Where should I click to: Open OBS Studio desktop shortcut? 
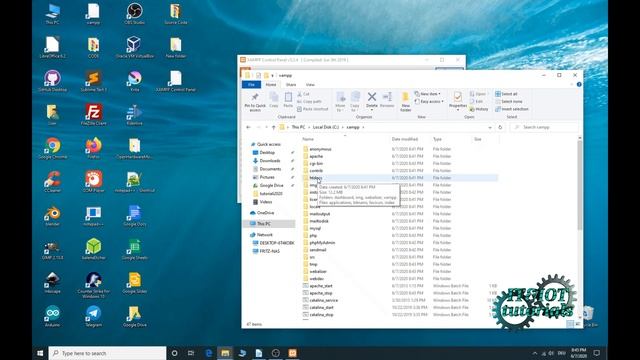134,13
